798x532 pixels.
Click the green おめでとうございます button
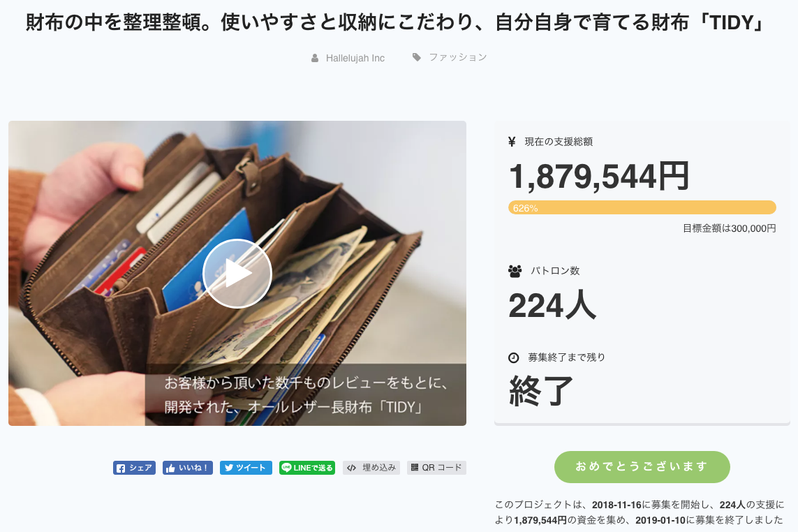(x=642, y=467)
